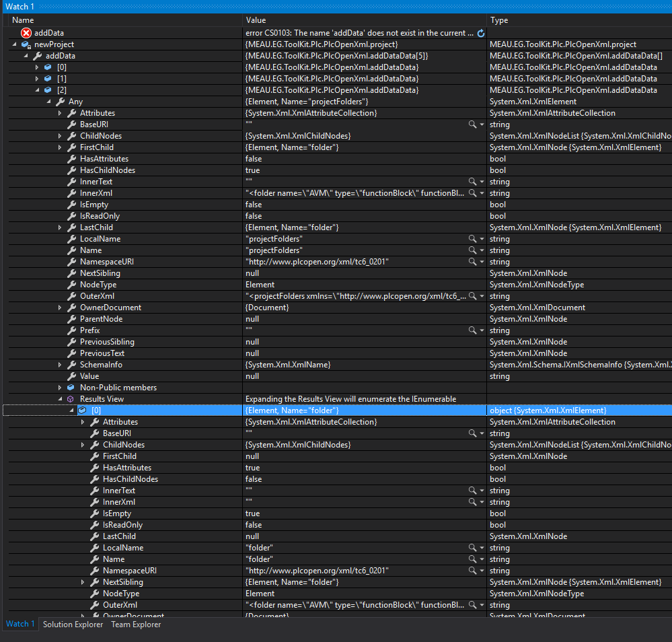This screenshot has height=642, width=672.
Task: Click the magnifier icon on the BaseURI row
Action: pyautogui.click(x=472, y=124)
